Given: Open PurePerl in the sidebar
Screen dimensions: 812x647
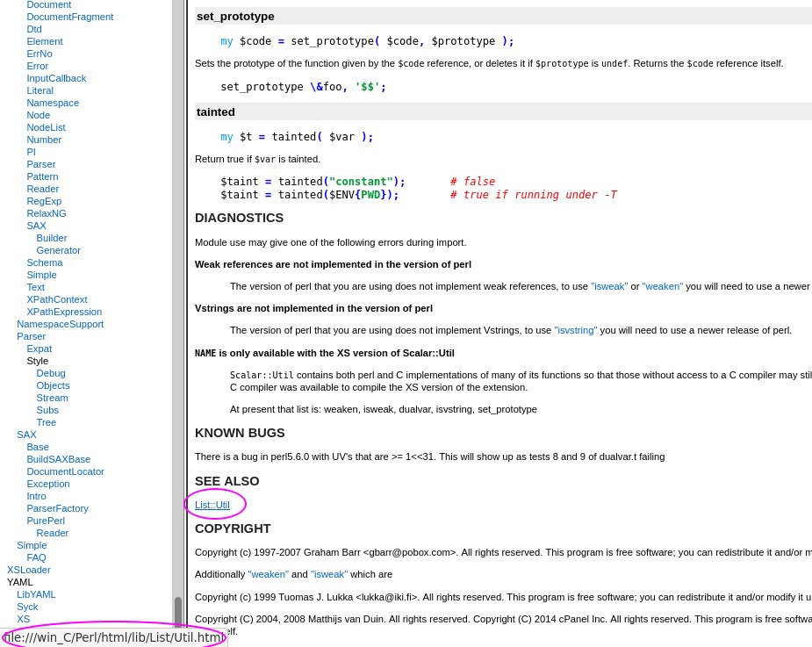Looking at the screenshot, I should point(46,521).
